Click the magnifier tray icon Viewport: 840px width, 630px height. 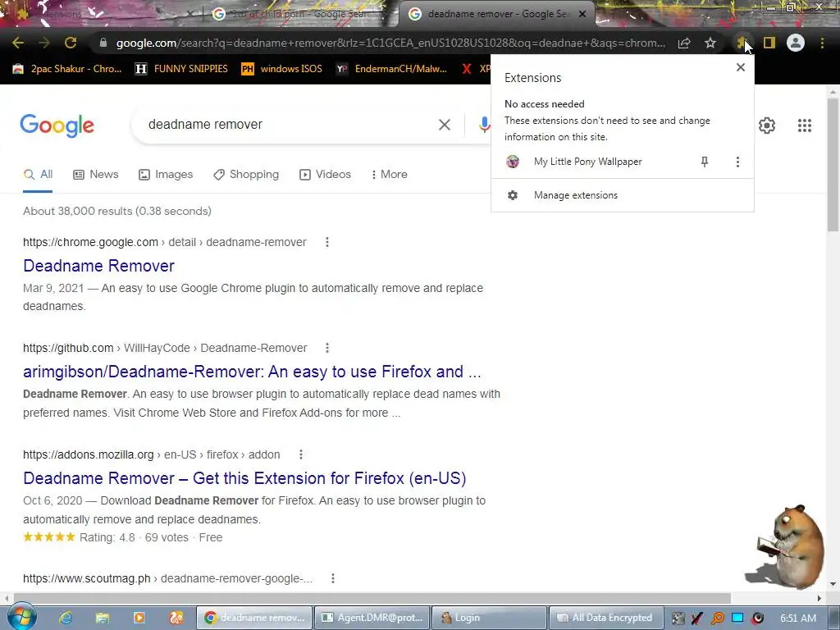[x=717, y=618]
